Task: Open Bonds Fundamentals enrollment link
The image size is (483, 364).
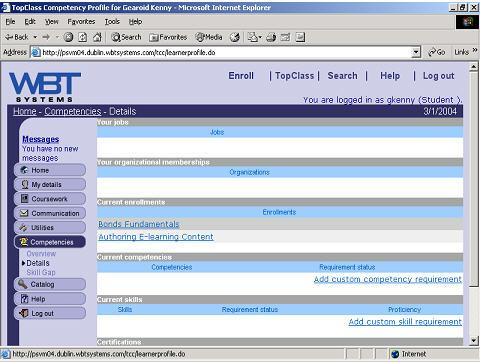Action: point(139,224)
